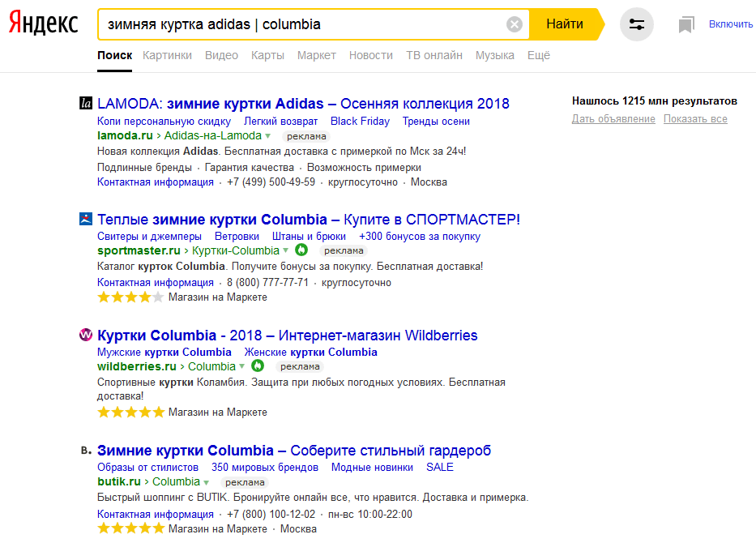Click the bookmark collections icon
Screen dimensions: 756x543
686,24
